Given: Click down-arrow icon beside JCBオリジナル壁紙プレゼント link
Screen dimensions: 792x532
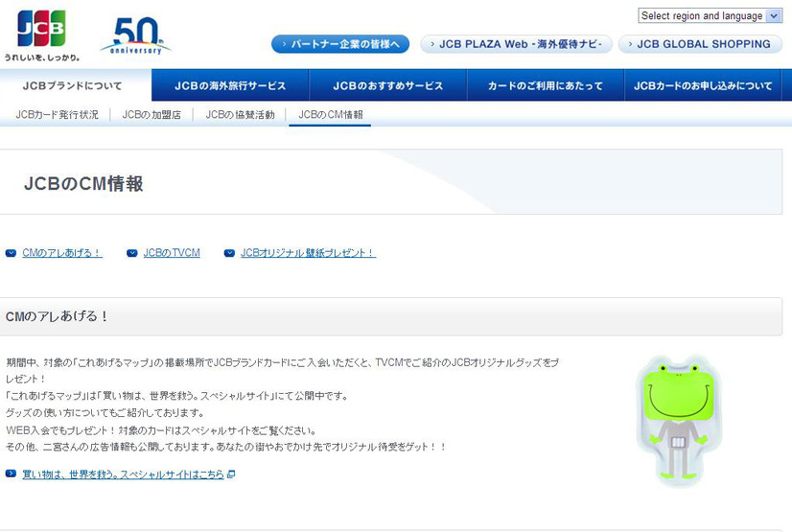Looking at the screenshot, I should [x=229, y=253].
